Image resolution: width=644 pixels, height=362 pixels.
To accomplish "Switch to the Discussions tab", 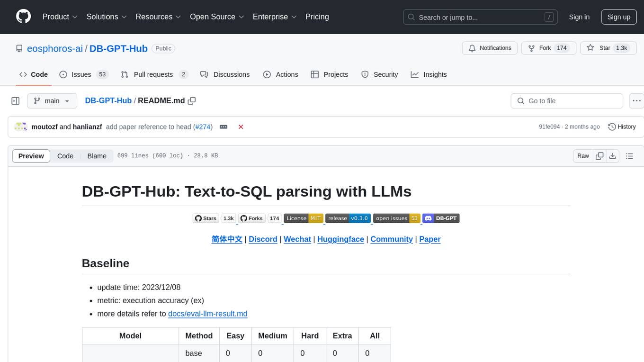I will click(225, 74).
